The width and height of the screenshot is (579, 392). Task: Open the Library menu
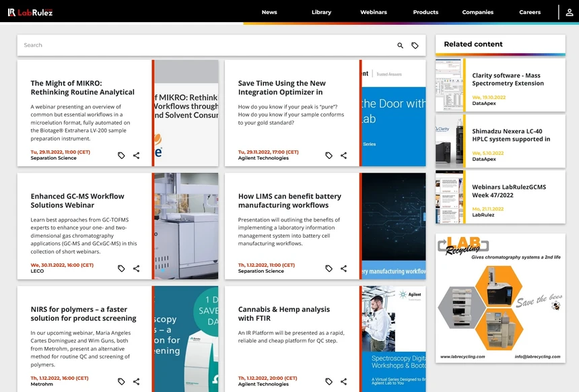click(x=321, y=12)
